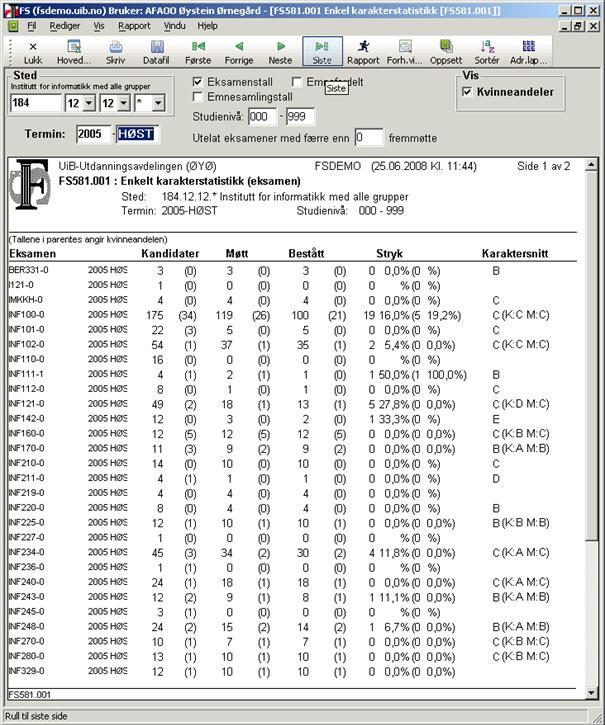Click the INF234-0 exam code
The width and height of the screenshot is (605, 725).
point(26,552)
